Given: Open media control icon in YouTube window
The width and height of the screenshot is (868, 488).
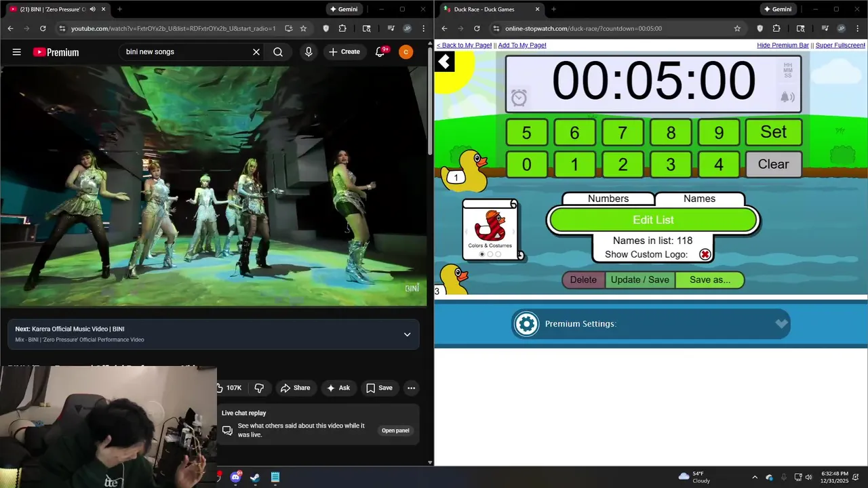Looking at the screenshot, I should tap(391, 28).
